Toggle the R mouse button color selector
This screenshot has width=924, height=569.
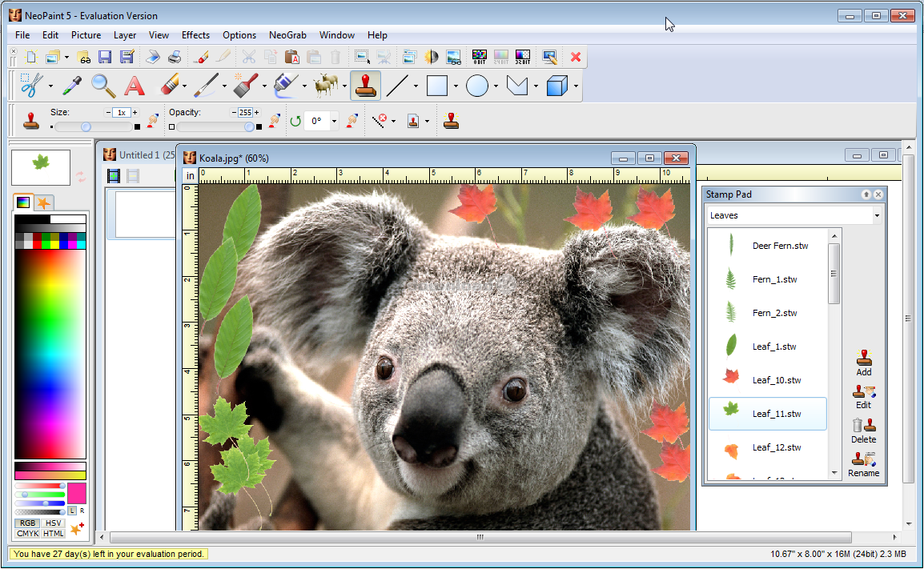point(82,511)
